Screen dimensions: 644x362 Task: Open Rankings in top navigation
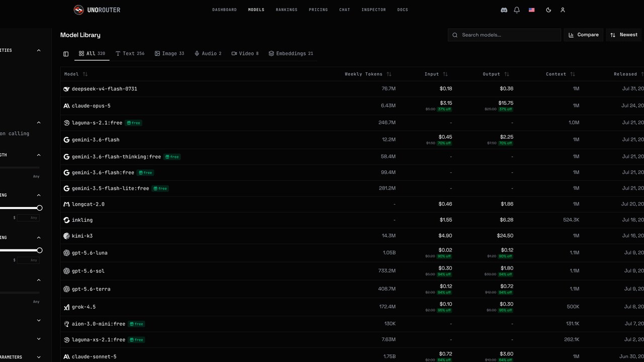(286, 10)
